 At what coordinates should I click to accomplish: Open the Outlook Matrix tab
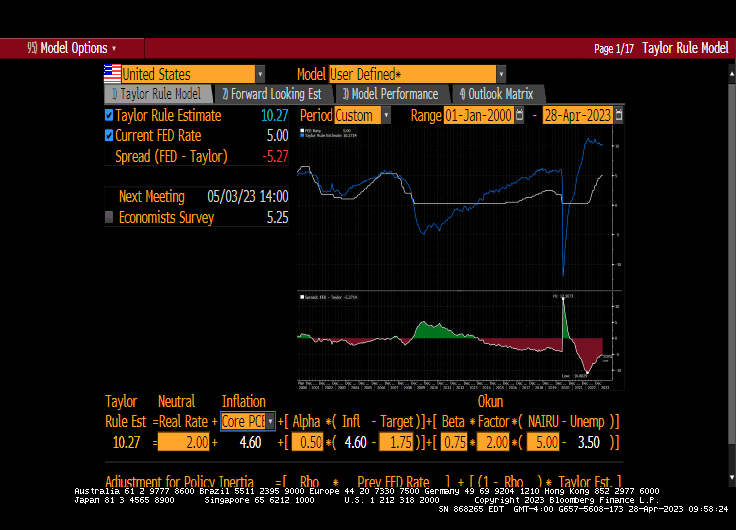pyautogui.click(x=496, y=94)
